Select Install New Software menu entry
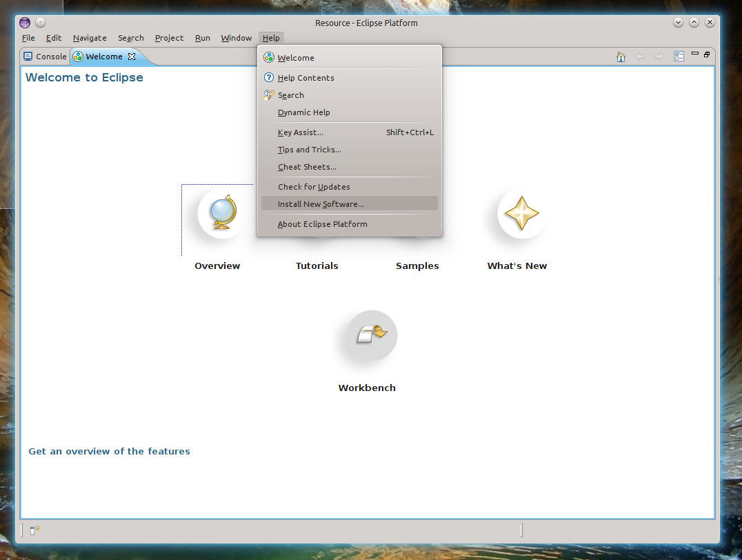This screenshot has width=742, height=560. click(x=321, y=204)
